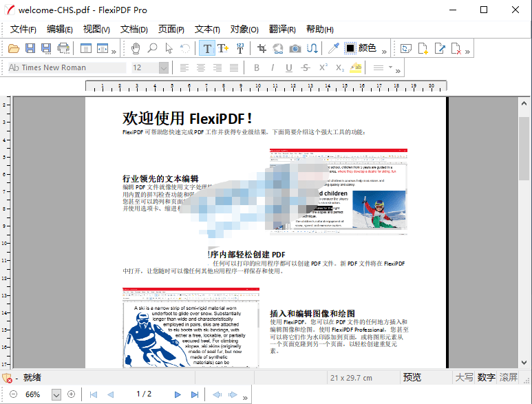The width and height of the screenshot is (532, 404).
Task: Go to the previous page arrow
Action: click(111, 394)
